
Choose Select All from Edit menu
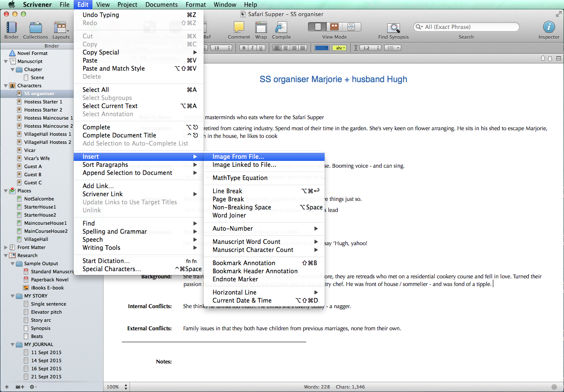(139, 90)
